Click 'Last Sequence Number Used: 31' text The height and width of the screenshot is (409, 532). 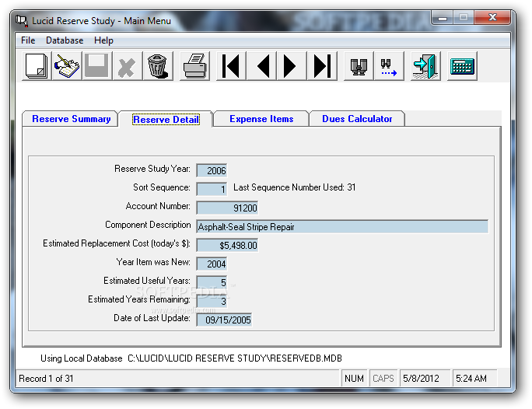point(295,187)
